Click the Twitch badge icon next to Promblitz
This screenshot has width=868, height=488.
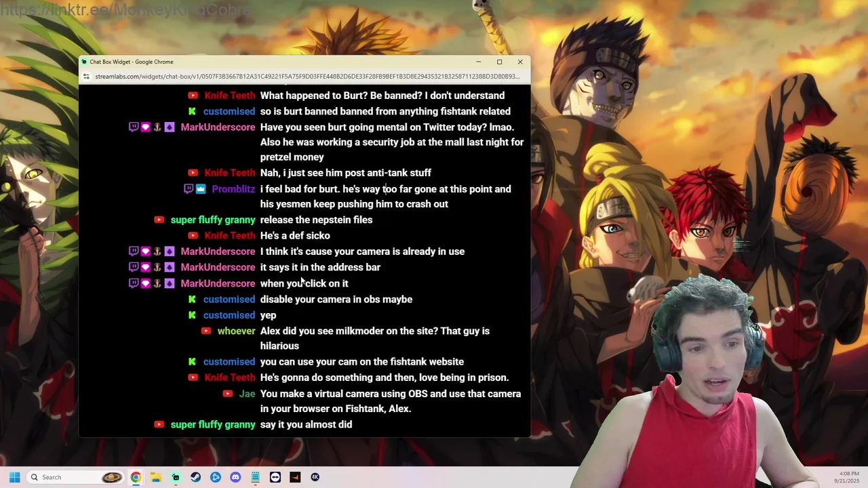coord(189,189)
